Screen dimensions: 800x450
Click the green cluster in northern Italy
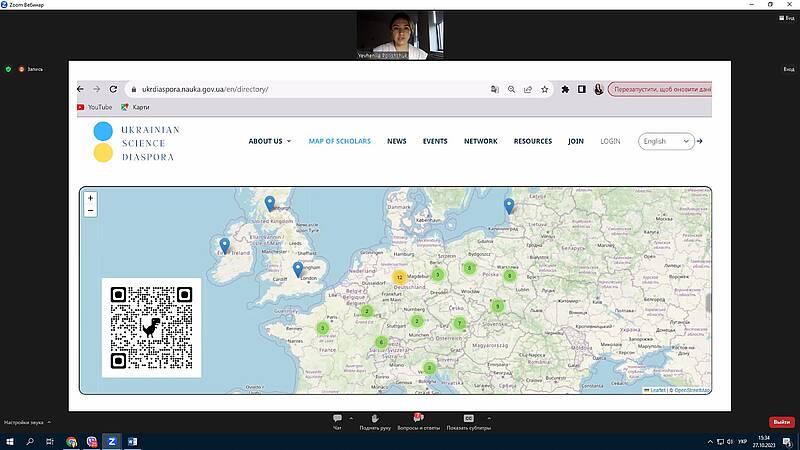[430, 368]
